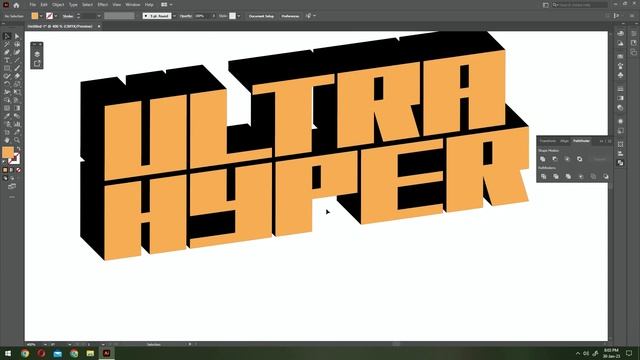Image resolution: width=640 pixels, height=360 pixels.
Task: Select the Type tool
Action: [x=7, y=60]
